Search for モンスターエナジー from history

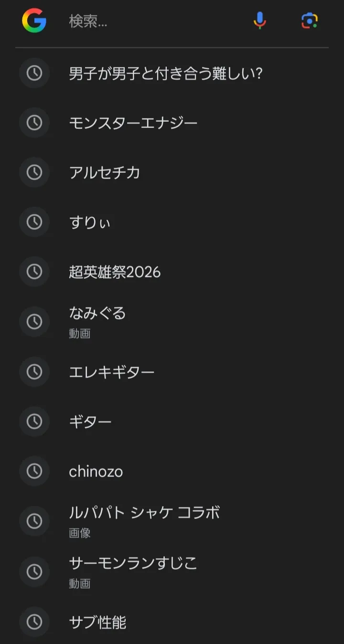tap(133, 124)
